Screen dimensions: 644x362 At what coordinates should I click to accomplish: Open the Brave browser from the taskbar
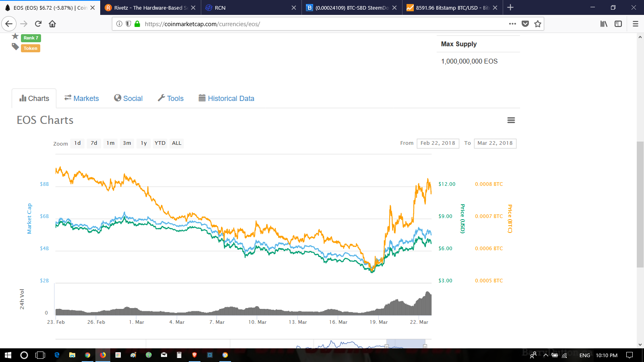point(194,355)
